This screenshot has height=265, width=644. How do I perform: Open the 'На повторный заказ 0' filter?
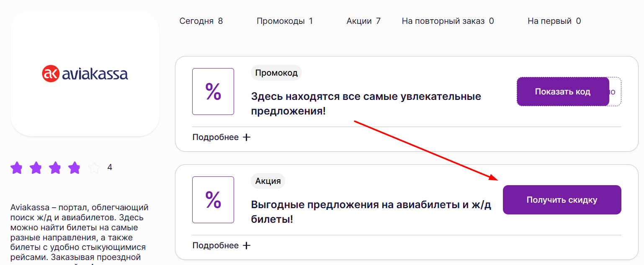[447, 20]
